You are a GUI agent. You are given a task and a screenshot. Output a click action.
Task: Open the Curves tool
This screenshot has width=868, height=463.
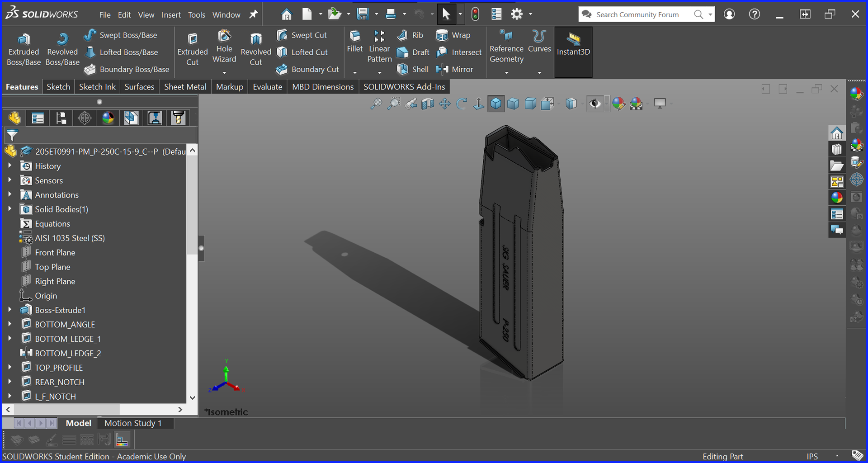539,42
